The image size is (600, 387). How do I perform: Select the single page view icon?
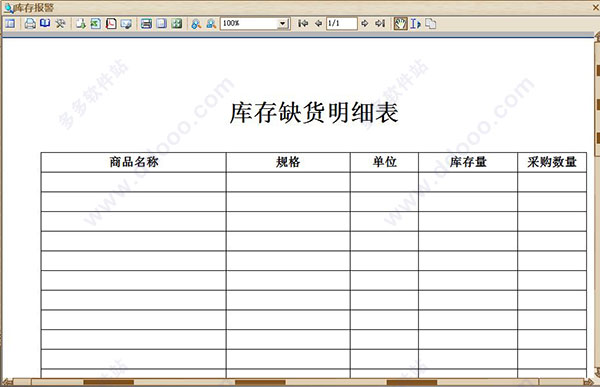161,24
